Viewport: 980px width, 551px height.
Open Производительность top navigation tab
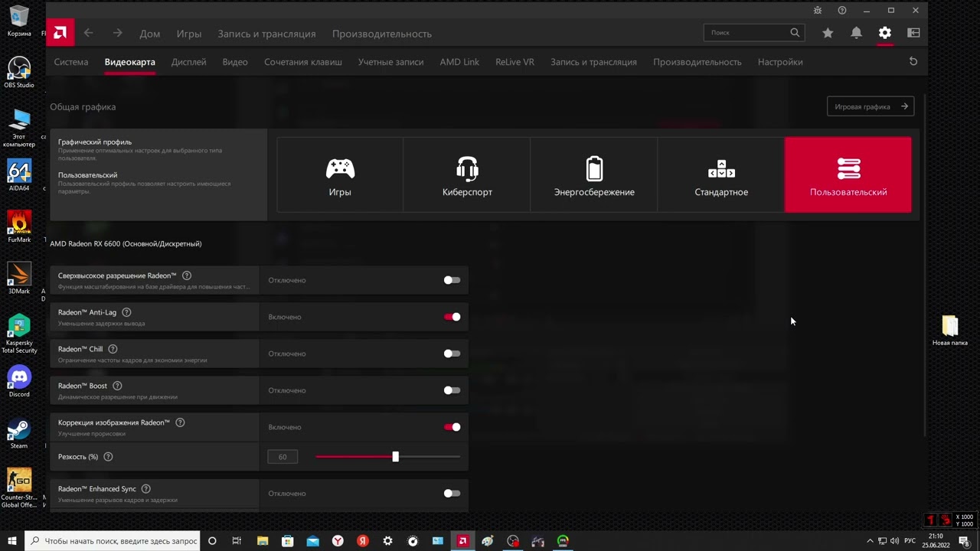[382, 34]
